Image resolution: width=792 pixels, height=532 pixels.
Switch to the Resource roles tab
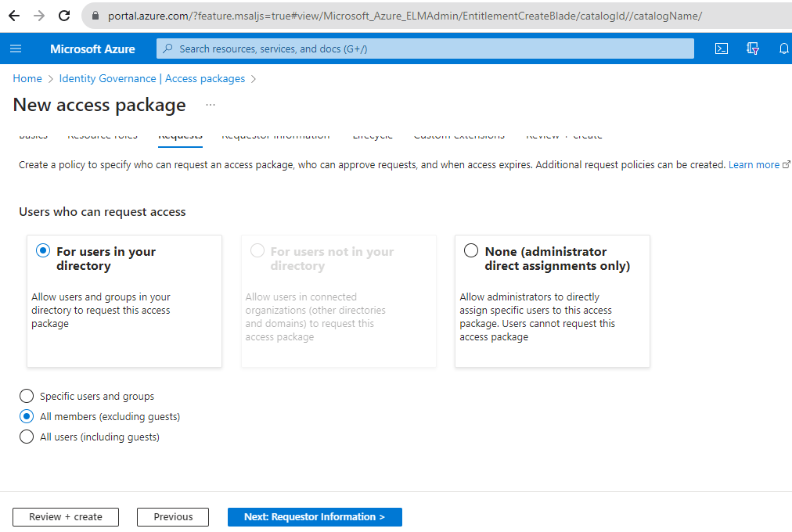click(x=103, y=137)
